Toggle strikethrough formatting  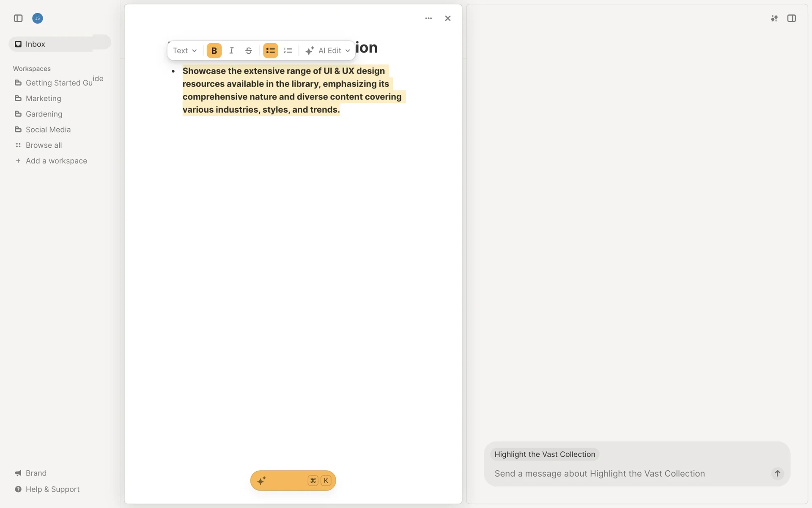[249, 51]
